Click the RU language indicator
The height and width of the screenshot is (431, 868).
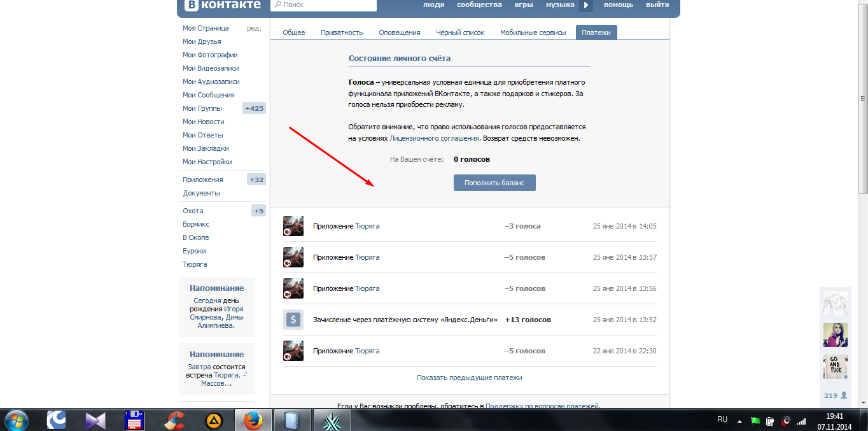(722, 420)
